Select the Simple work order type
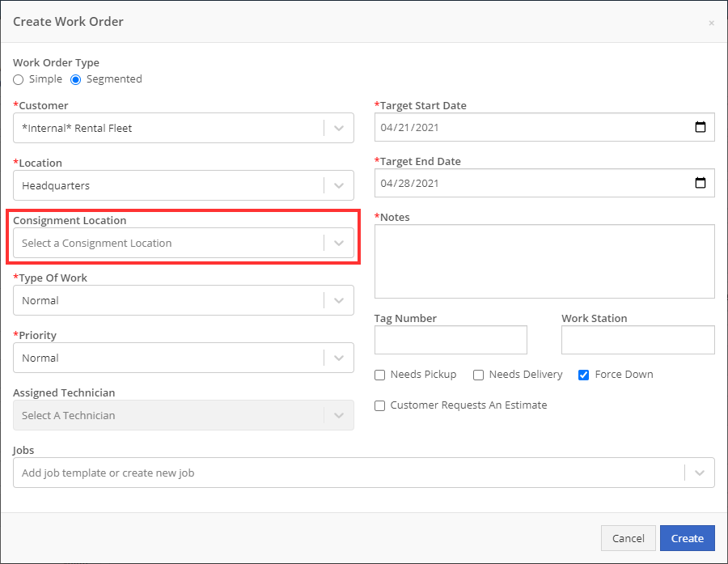The image size is (728, 564). coord(18,79)
